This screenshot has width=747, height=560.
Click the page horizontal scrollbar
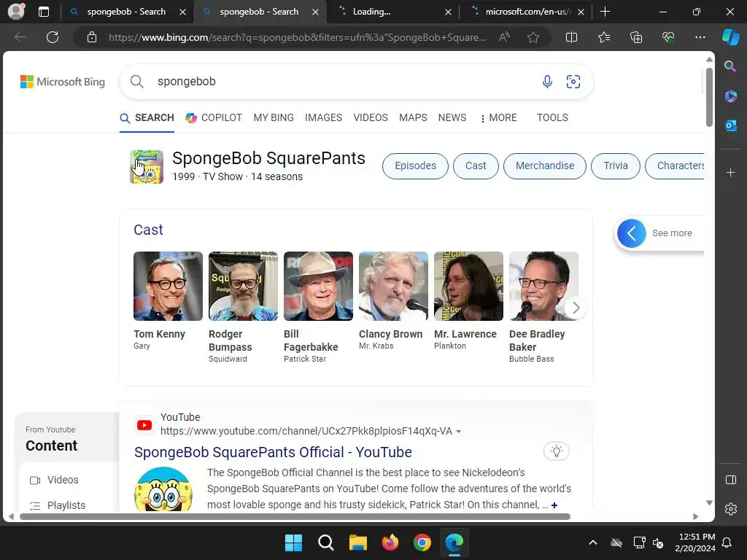tap(295, 517)
